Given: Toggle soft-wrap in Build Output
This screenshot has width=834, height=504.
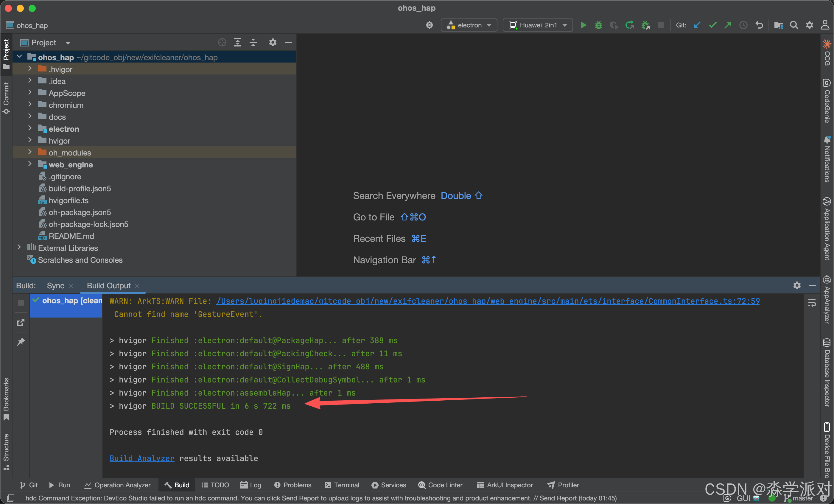Looking at the screenshot, I should coord(812,303).
